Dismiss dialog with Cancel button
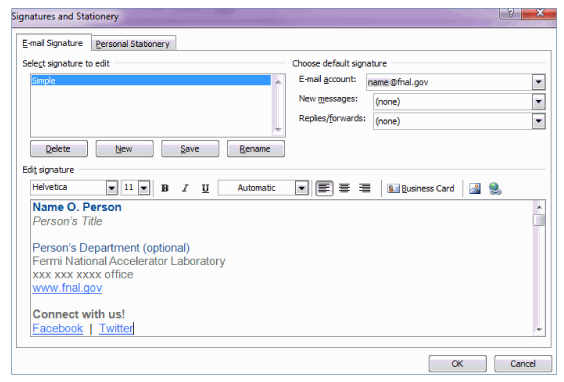This screenshot has height=382, width=564. tap(523, 364)
